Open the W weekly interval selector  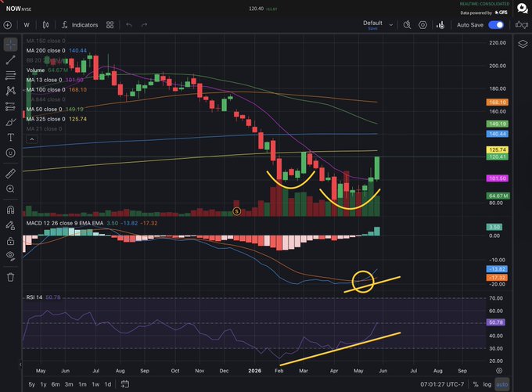[27, 25]
